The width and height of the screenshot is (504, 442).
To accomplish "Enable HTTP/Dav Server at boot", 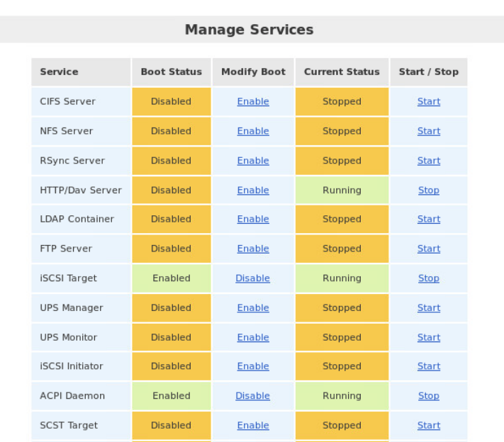I will coord(253,191).
